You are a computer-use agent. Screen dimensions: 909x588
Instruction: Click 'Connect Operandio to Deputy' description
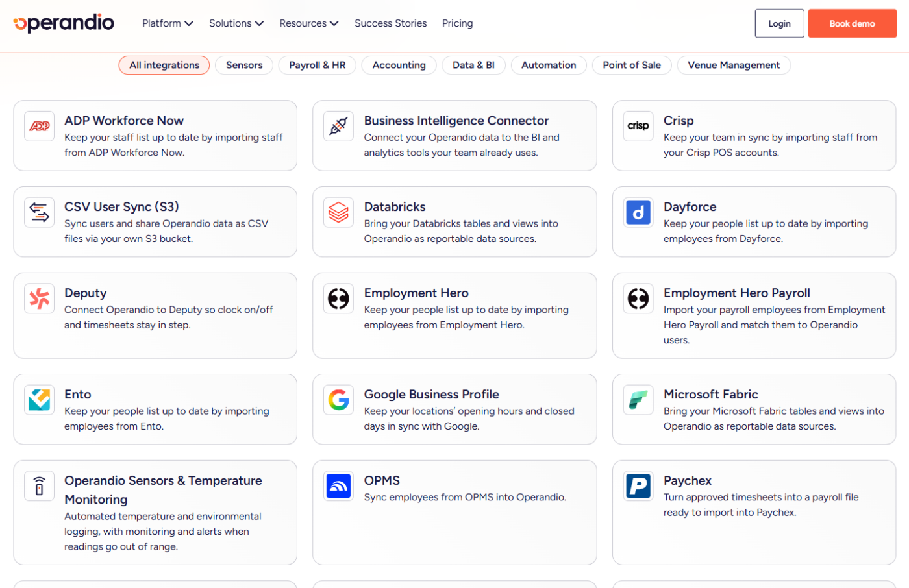coord(169,317)
